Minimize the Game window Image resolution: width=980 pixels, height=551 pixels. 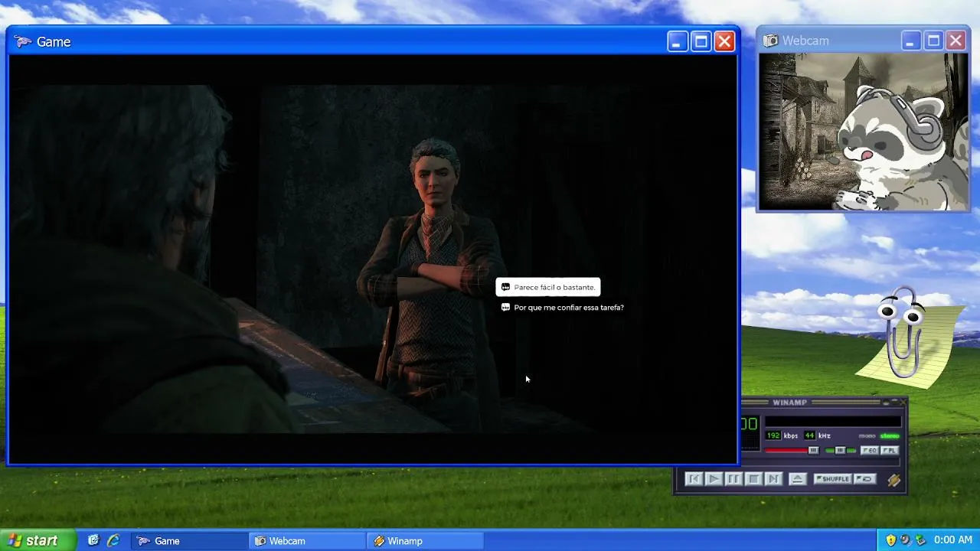(x=678, y=41)
